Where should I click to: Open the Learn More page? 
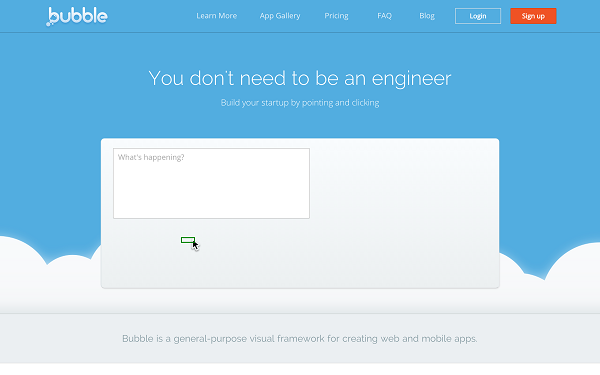coord(217,16)
